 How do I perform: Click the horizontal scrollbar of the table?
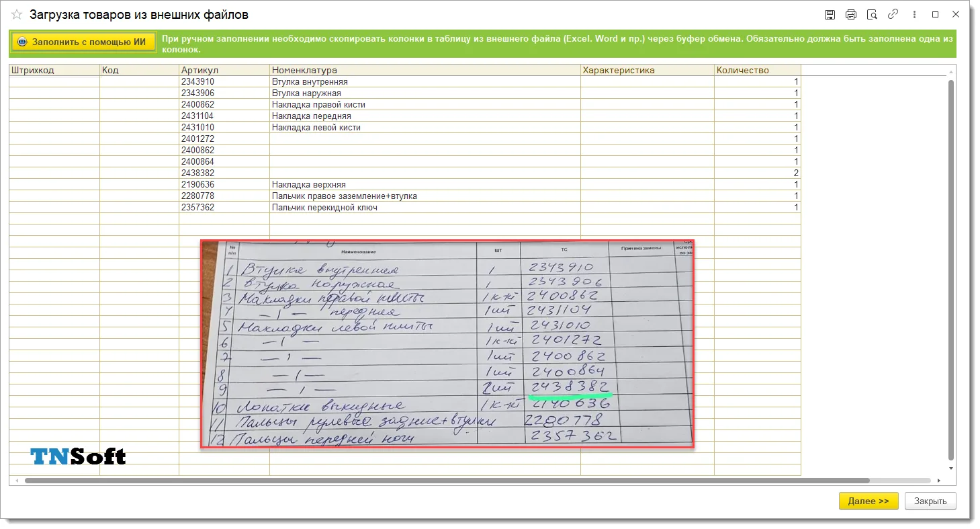(447, 481)
